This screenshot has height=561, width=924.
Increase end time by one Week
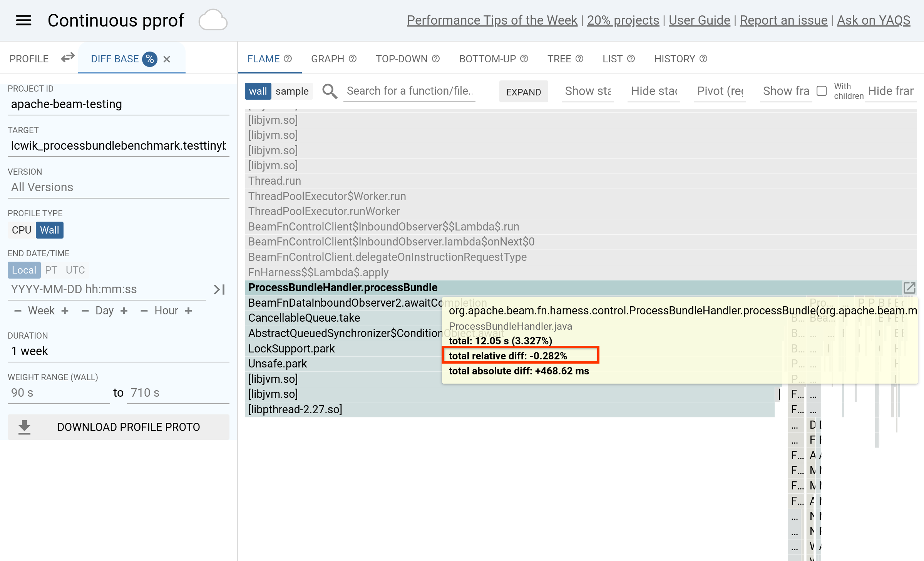click(x=65, y=311)
